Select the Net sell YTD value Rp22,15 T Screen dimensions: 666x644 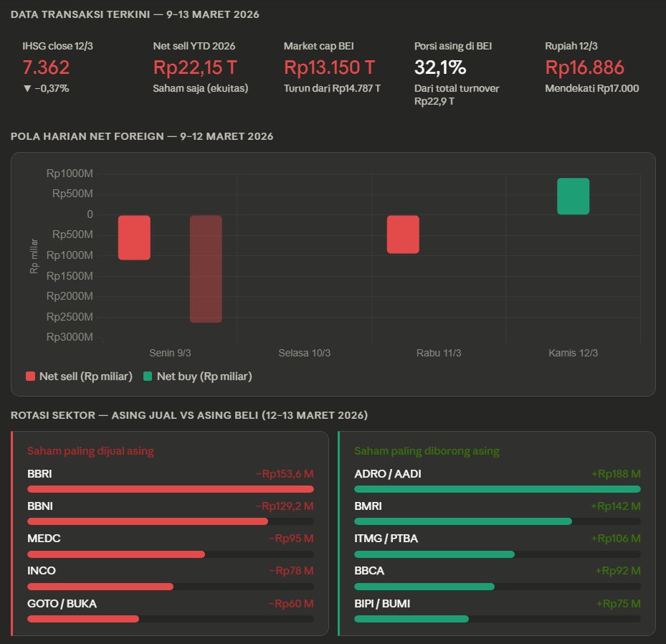click(195, 67)
